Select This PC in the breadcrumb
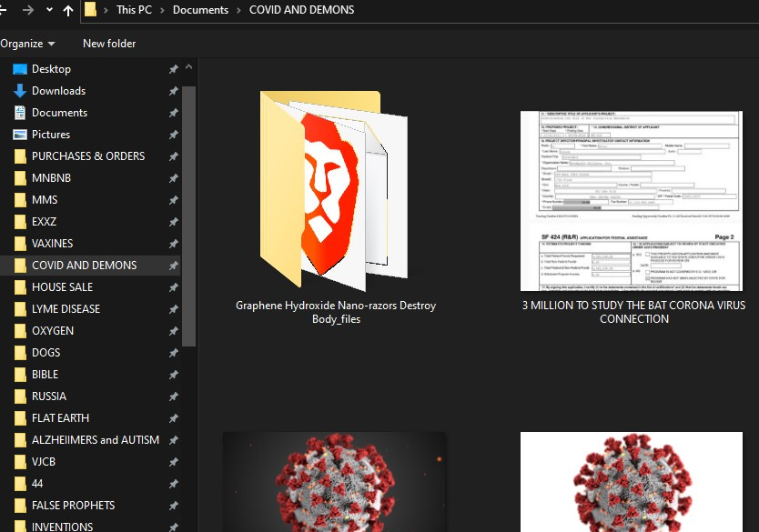 [x=134, y=10]
